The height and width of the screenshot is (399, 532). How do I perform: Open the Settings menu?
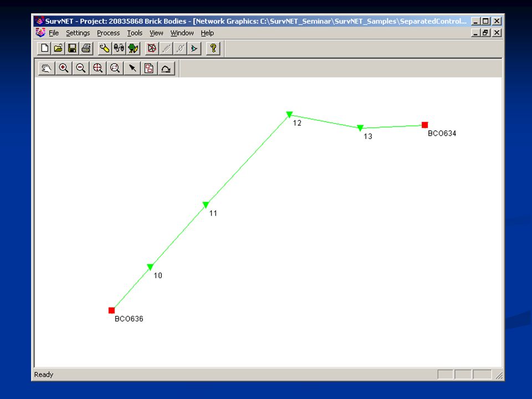coord(78,33)
